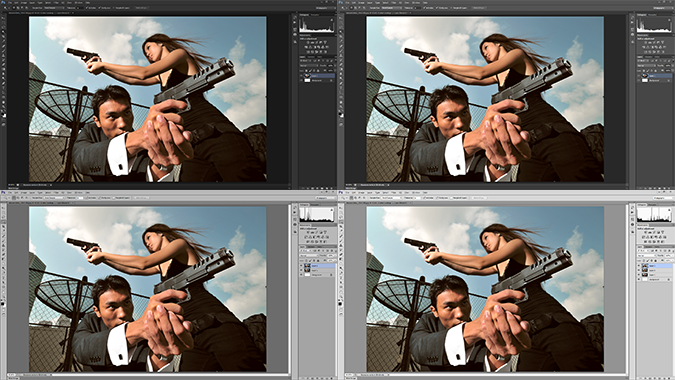Click Subtract from selection icon in top-right options bar

[359, 8]
